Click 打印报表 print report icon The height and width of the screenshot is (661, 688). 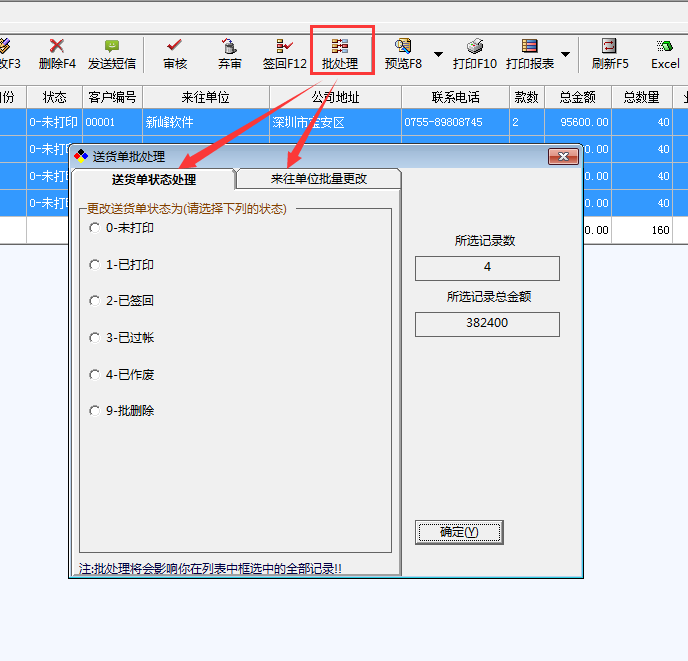530,46
